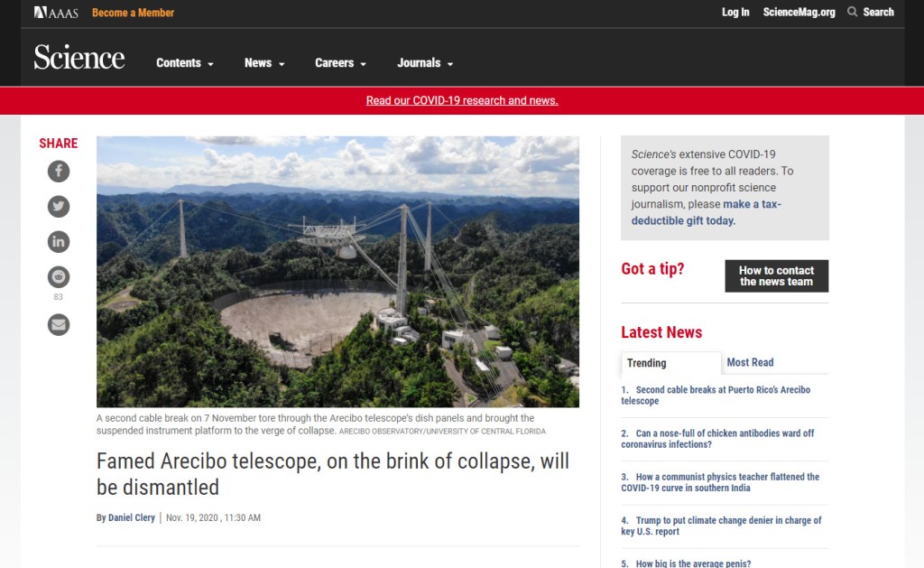Go to Science home via logo
The image size is (924, 568).
point(79,57)
